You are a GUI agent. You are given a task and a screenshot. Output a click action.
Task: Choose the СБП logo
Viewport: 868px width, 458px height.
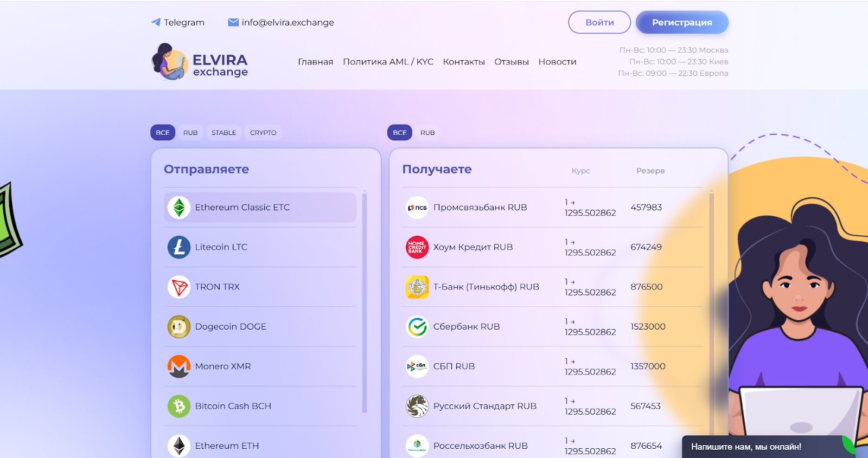417,366
